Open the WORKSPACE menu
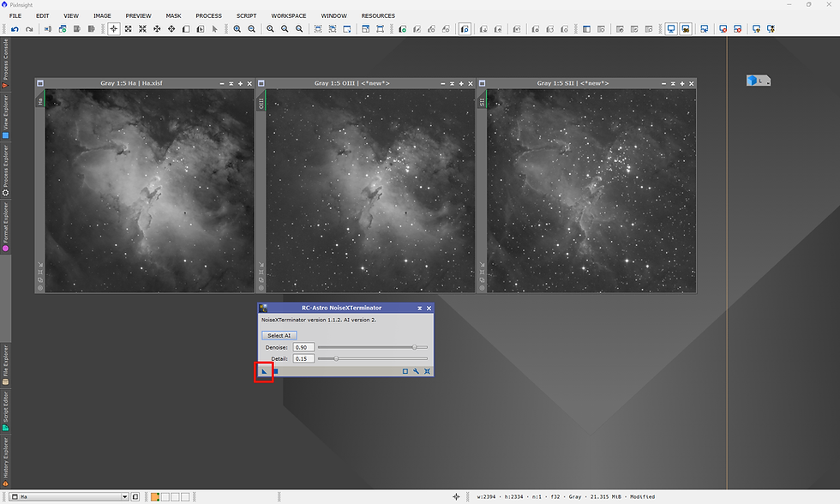 coord(289,16)
